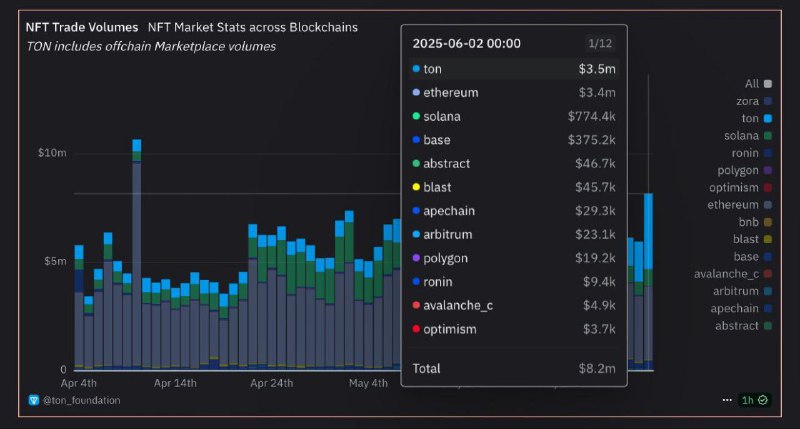
Task: Toggle bnb series in the legend
Action: (758, 222)
